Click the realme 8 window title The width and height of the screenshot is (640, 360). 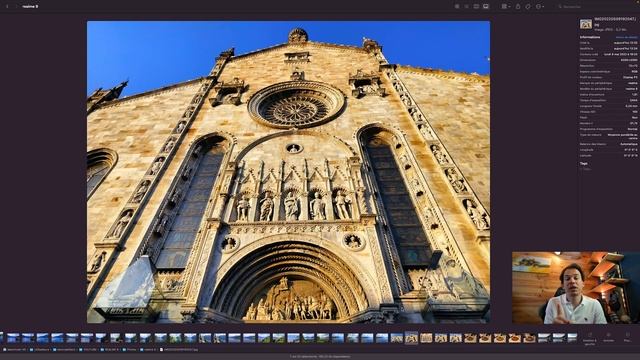click(30, 7)
